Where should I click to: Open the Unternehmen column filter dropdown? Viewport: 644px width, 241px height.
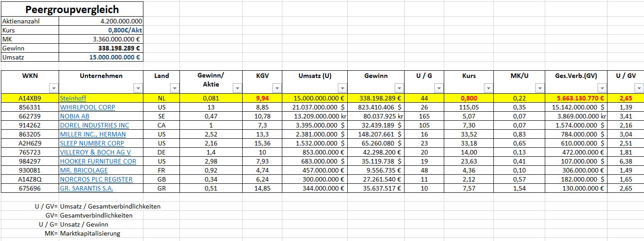pos(138,88)
